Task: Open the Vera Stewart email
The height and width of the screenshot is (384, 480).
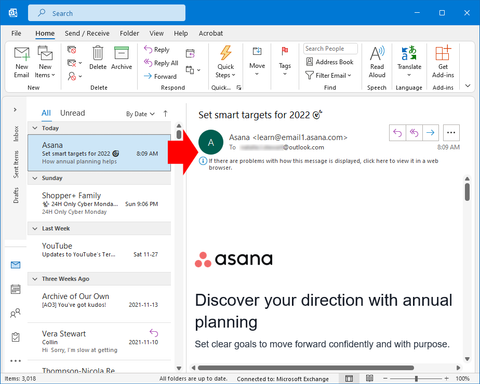Action: [99, 341]
